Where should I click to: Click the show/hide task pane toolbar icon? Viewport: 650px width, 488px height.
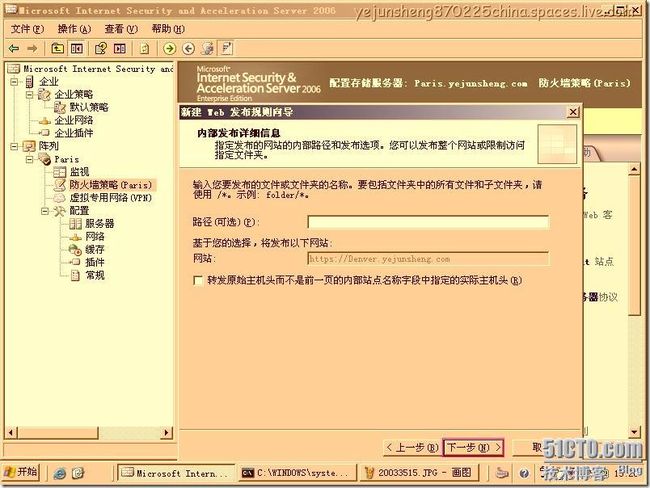click(120, 49)
